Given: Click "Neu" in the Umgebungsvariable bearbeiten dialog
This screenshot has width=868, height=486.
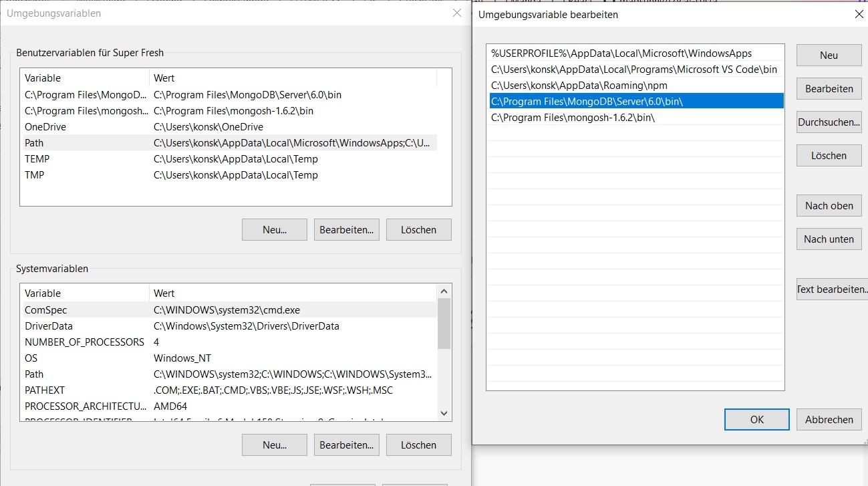Looking at the screenshot, I should pos(829,55).
